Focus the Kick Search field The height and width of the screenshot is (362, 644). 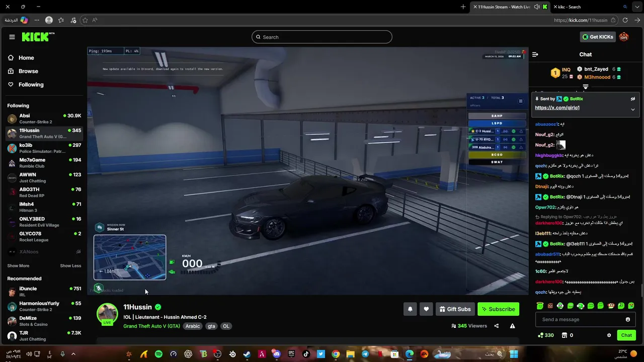click(x=321, y=37)
